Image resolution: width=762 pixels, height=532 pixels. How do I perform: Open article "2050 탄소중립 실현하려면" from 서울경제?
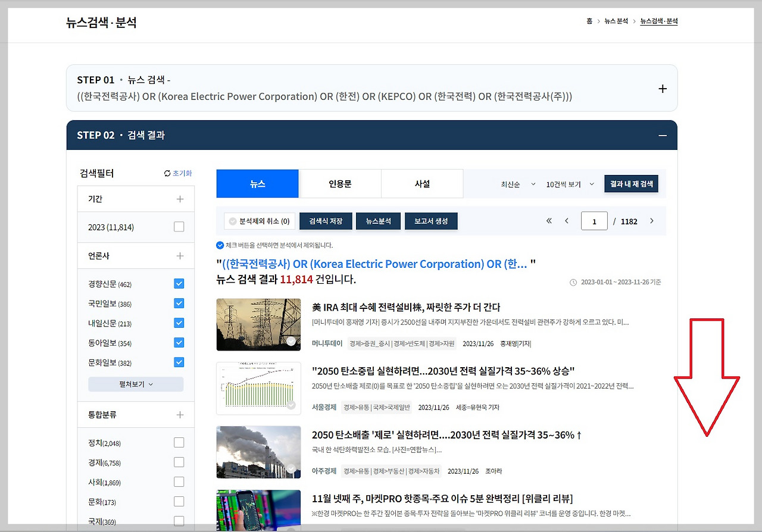(443, 371)
